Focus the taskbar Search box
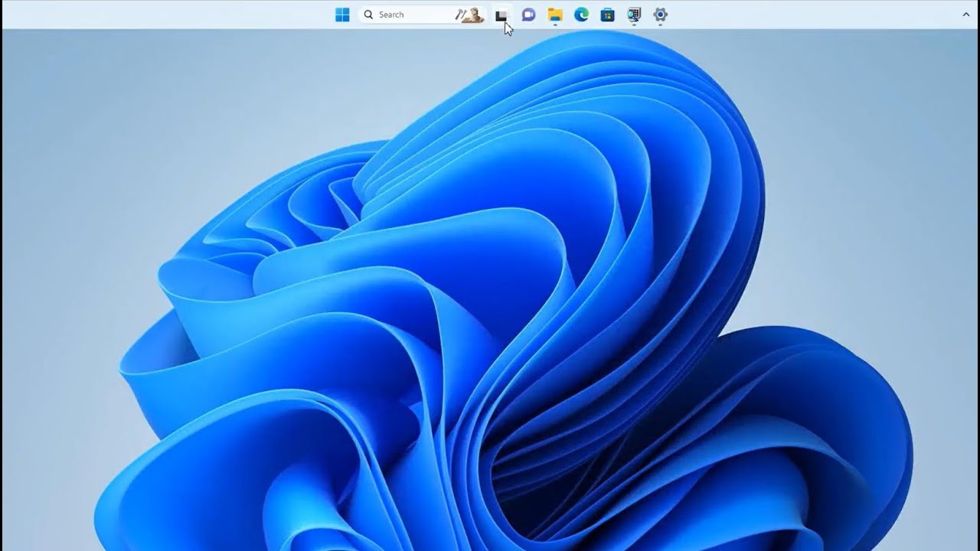Image resolution: width=980 pixels, height=551 pixels. point(422,15)
